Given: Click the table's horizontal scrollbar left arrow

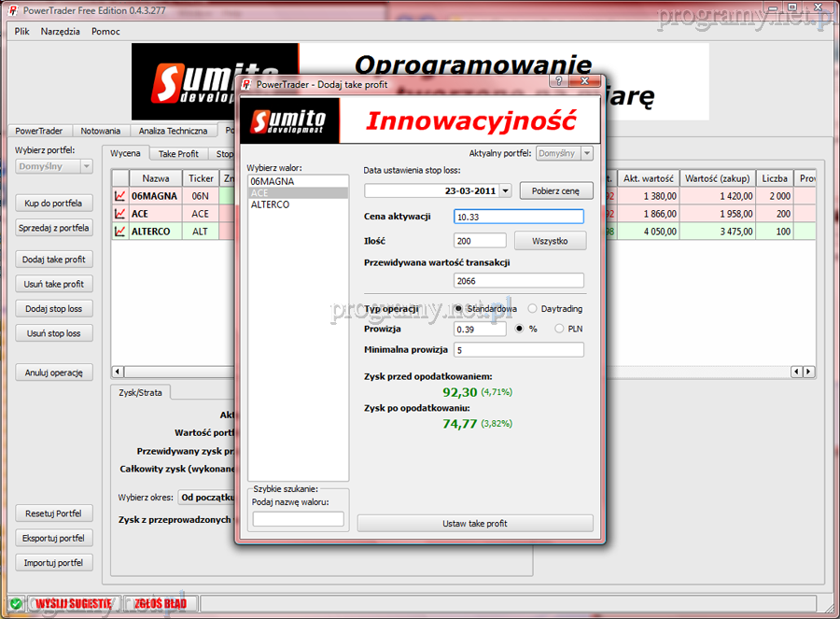Looking at the screenshot, I should tap(118, 372).
